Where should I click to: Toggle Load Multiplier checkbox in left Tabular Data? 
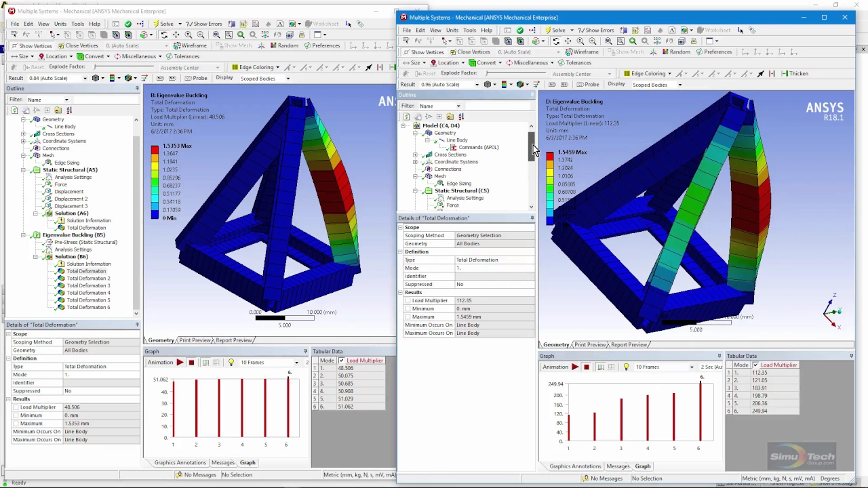pyautogui.click(x=341, y=361)
